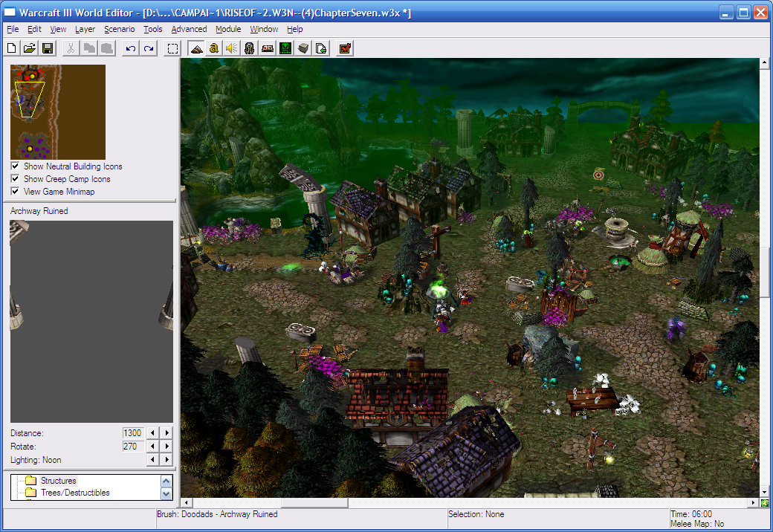This screenshot has width=773, height=532.
Task: Toggle Show Creep Camp Icons checkbox
Action: tap(16, 178)
